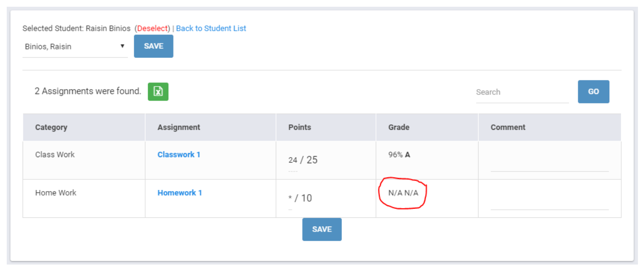
Task: Click the Classwork 1 points field showing 24
Action: coord(293,160)
